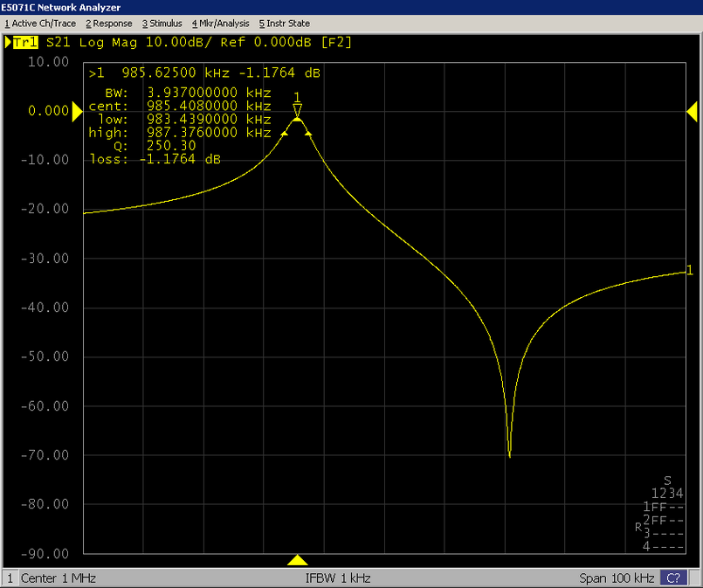Click the right bandwidth marker on the trace
The width and height of the screenshot is (703, 588).
pyautogui.click(x=309, y=134)
